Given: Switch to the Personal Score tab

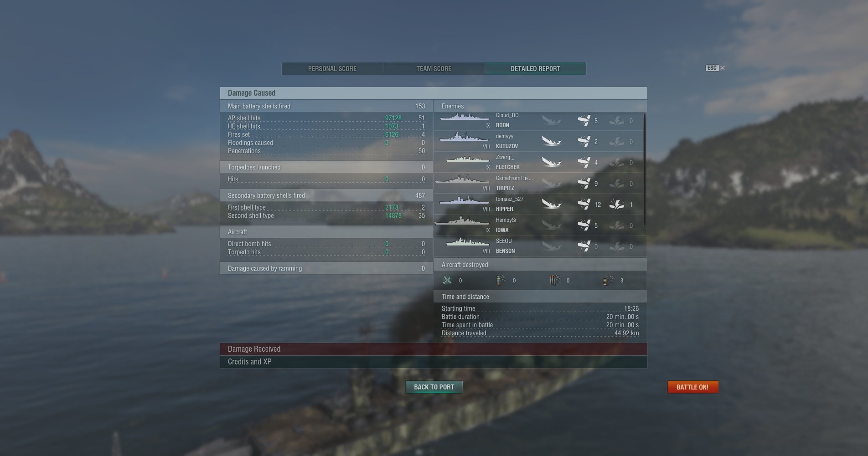Looking at the screenshot, I should (x=332, y=69).
